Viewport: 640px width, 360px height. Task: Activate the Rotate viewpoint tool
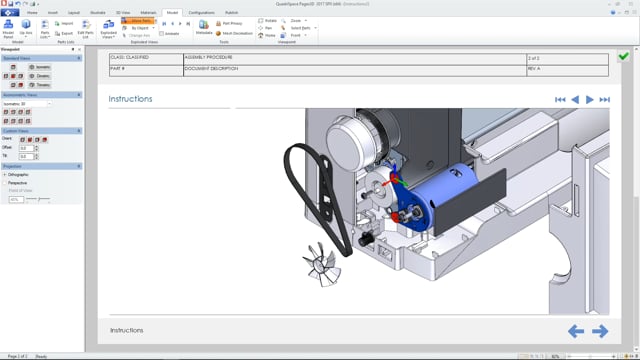[x=267, y=20]
